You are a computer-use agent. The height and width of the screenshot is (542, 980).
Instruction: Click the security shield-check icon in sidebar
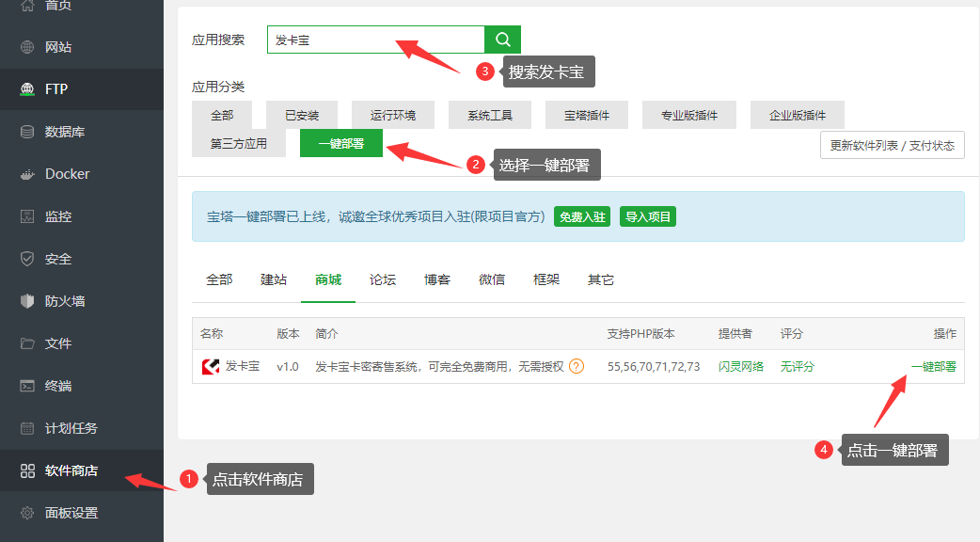click(27, 259)
